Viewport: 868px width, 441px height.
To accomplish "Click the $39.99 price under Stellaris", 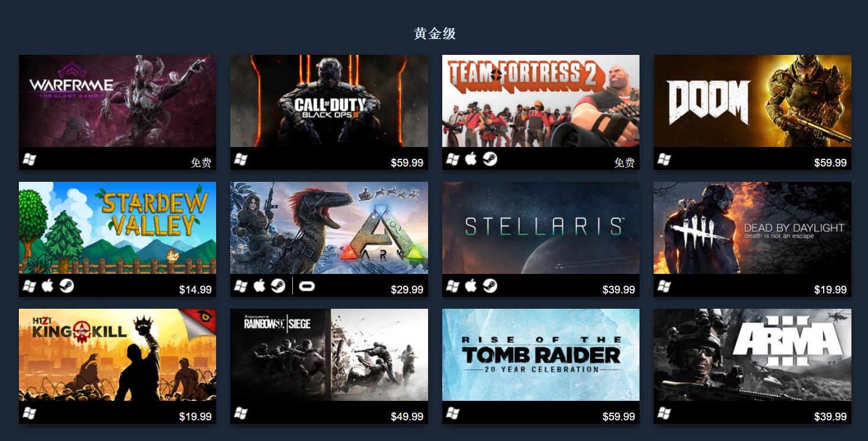I will pyautogui.click(x=619, y=290).
